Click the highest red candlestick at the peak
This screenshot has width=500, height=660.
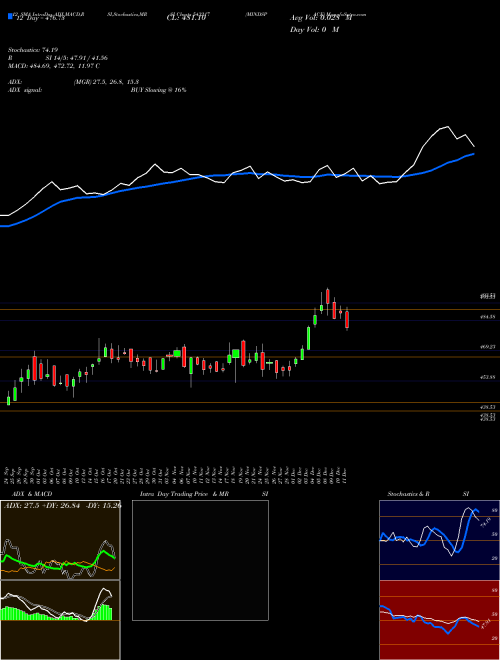coord(328,296)
